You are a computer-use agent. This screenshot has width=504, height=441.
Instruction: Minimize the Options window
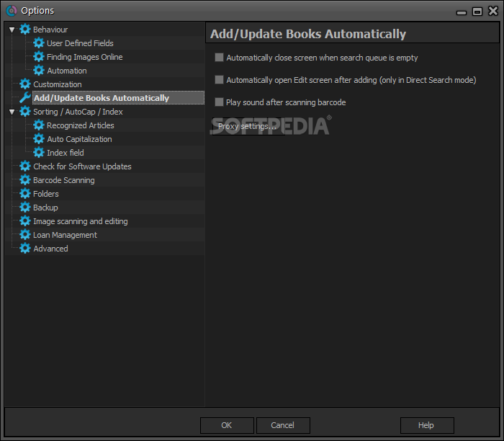462,12
